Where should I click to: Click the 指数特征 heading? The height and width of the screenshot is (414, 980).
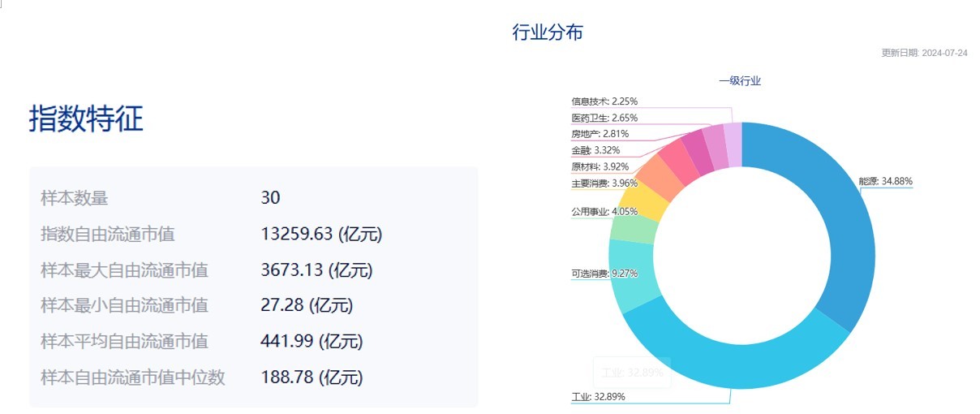[x=86, y=119]
